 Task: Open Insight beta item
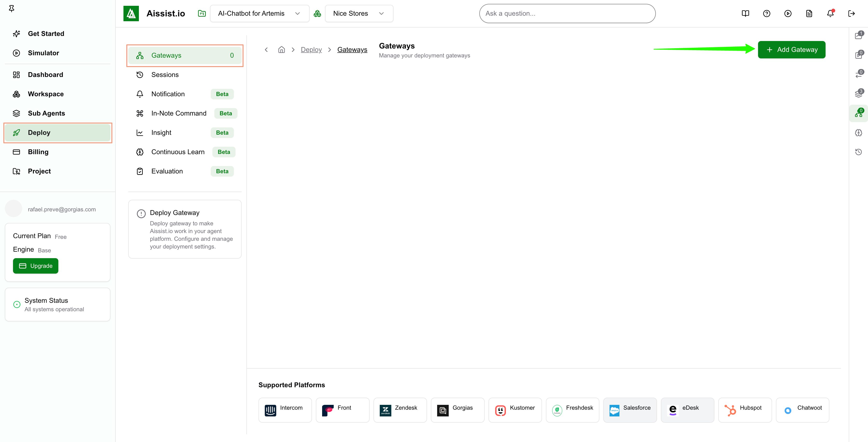[185, 132]
